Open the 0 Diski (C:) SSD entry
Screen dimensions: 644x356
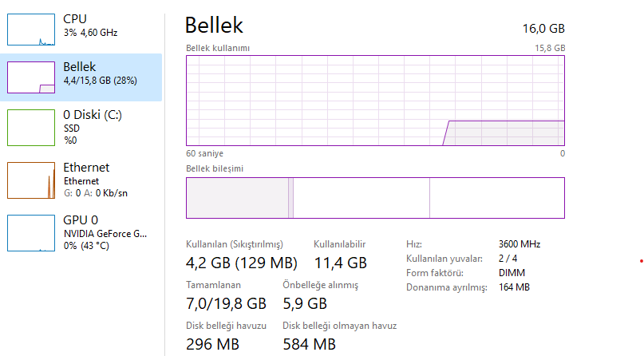coord(93,115)
